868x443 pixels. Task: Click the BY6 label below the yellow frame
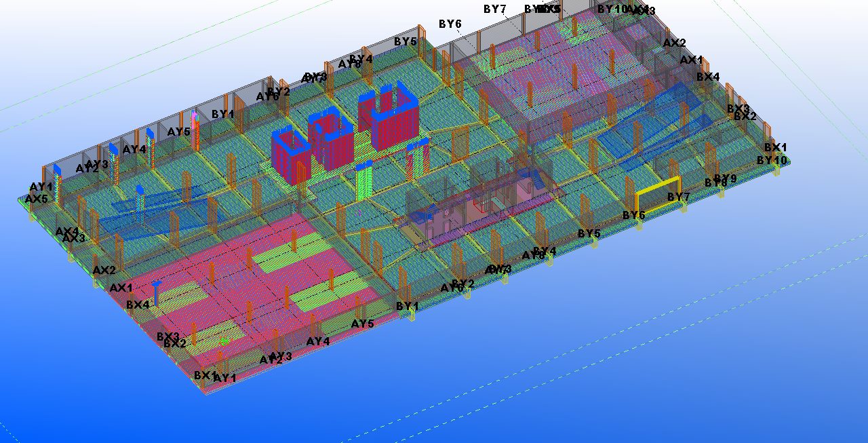click(x=634, y=215)
